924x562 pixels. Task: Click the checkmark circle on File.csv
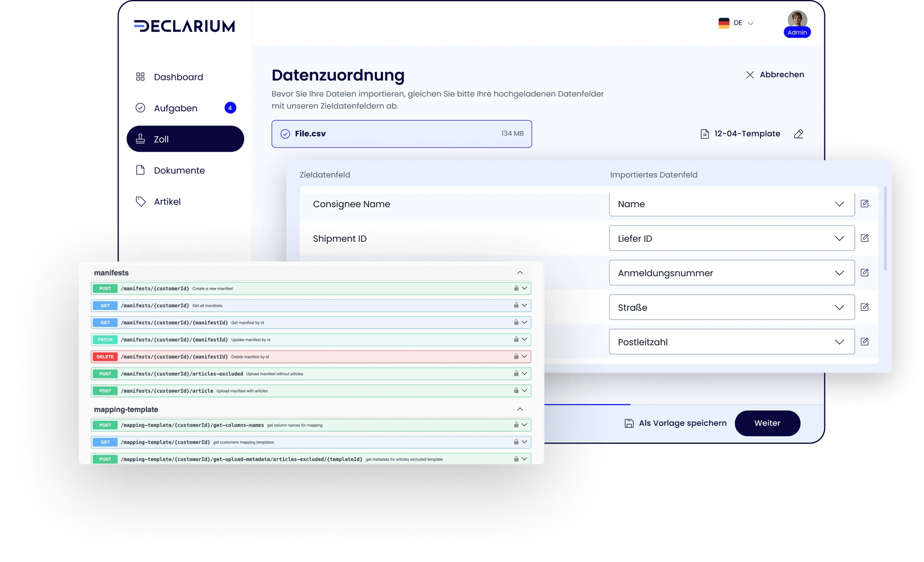[285, 134]
